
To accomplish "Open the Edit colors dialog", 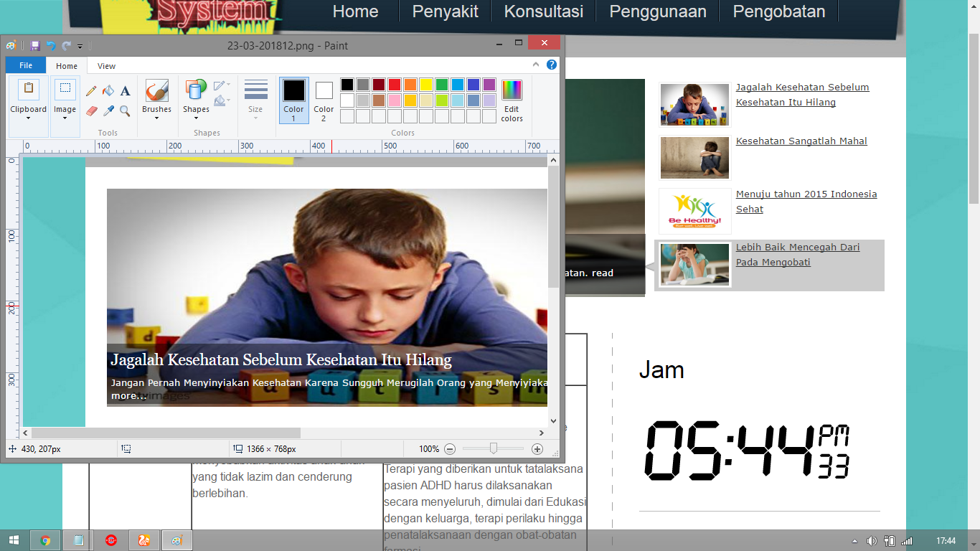I will tap(512, 100).
